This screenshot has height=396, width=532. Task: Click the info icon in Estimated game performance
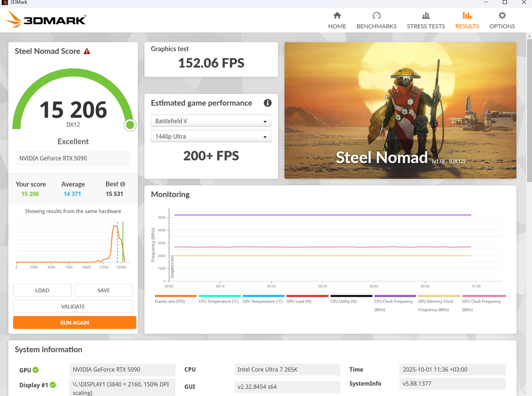pyautogui.click(x=267, y=103)
